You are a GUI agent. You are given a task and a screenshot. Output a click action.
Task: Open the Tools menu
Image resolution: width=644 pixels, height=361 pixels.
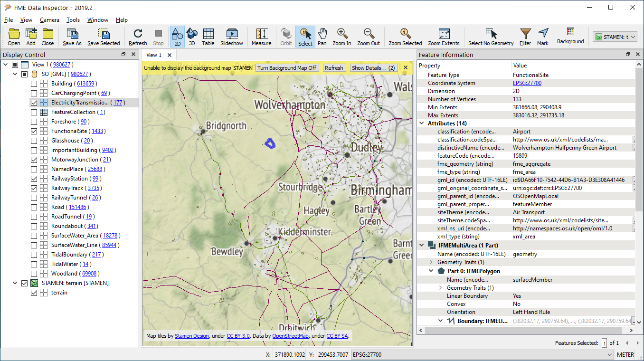[73, 20]
